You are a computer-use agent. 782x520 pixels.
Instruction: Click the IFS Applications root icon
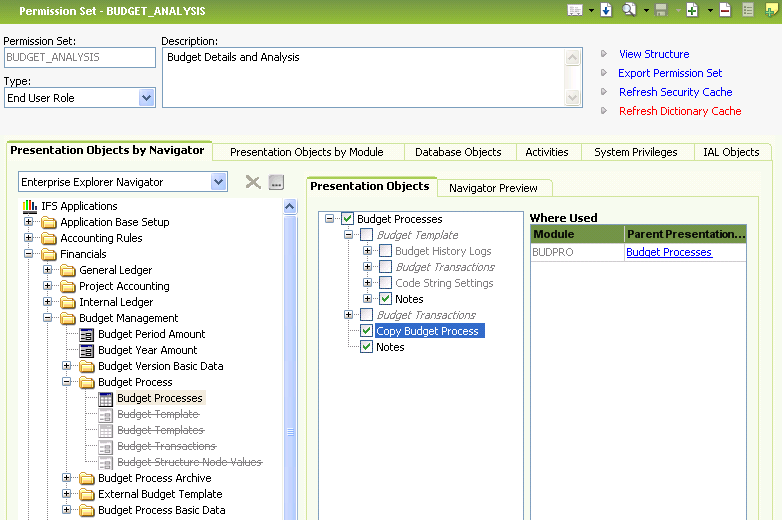tap(30, 206)
